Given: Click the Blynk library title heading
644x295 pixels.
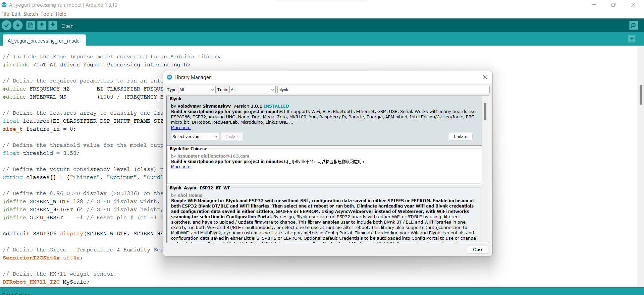Looking at the screenshot, I should pos(175,99).
